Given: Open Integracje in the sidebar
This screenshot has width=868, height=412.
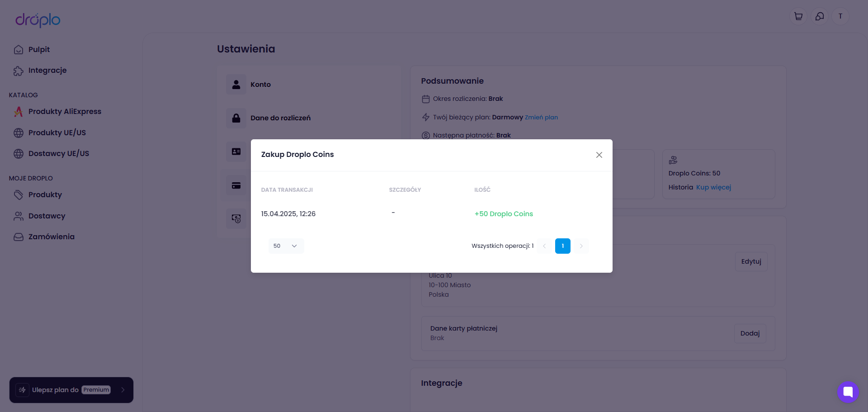Looking at the screenshot, I should click(47, 71).
